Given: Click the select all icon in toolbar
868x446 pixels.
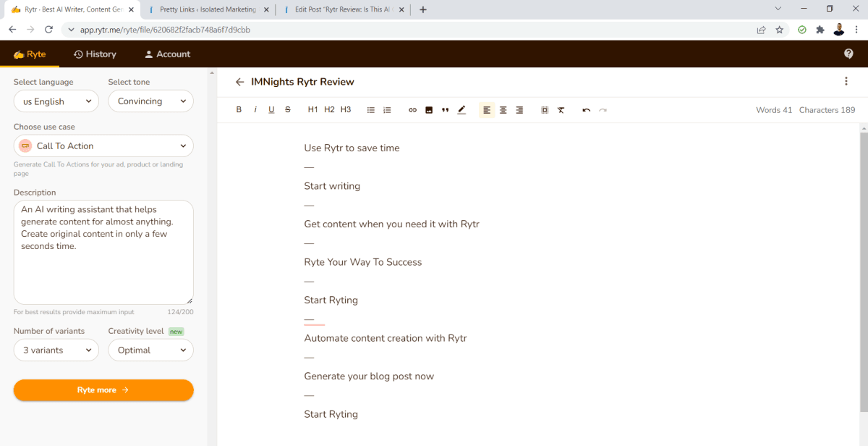Looking at the screenshot, I should [545, 110].
